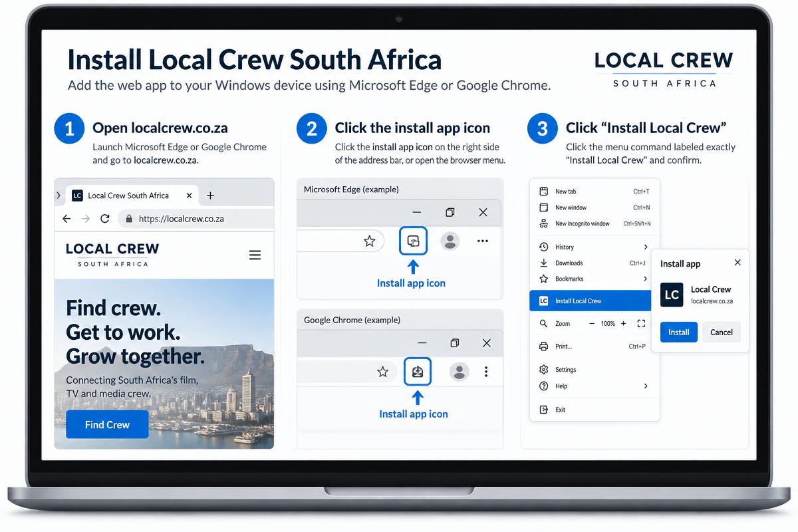Click the install app icon in Edge example

tap(413, 241)
